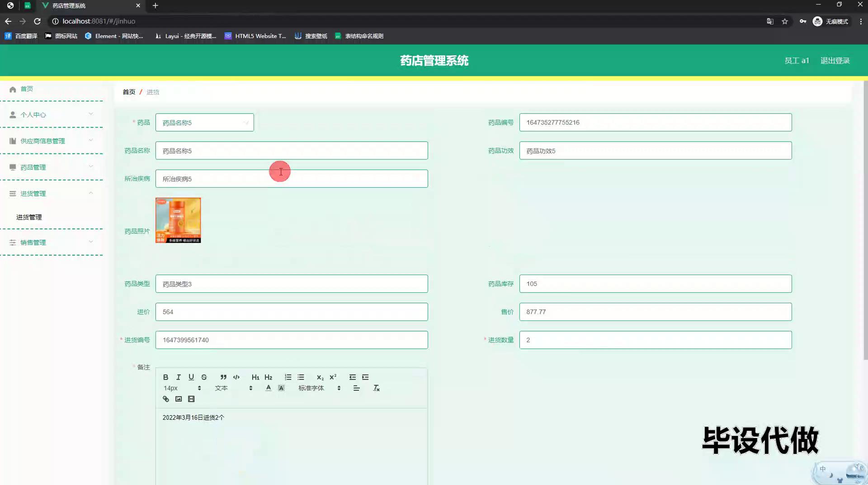The image size is (868, 485).
Task: Click the 进货编号 input field
Action: pyautogui.click(x=292, y=340)
